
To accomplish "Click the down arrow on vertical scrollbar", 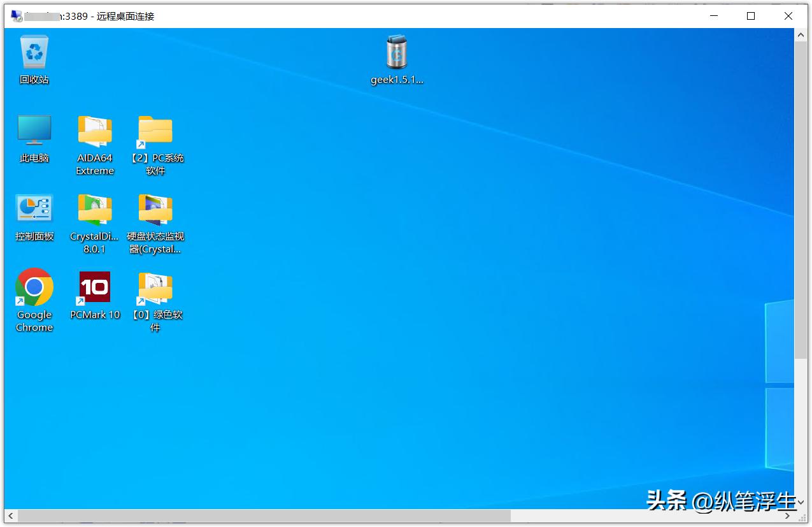I will tap(801, 503).
